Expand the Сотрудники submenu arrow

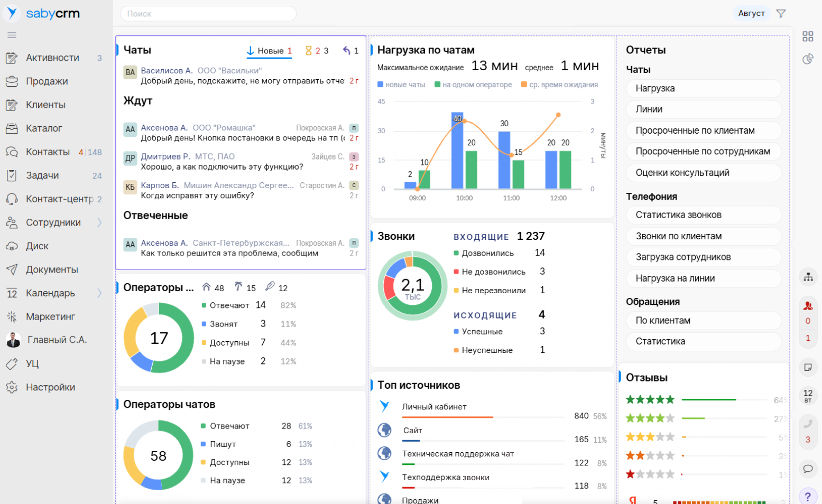coord(99,222)
